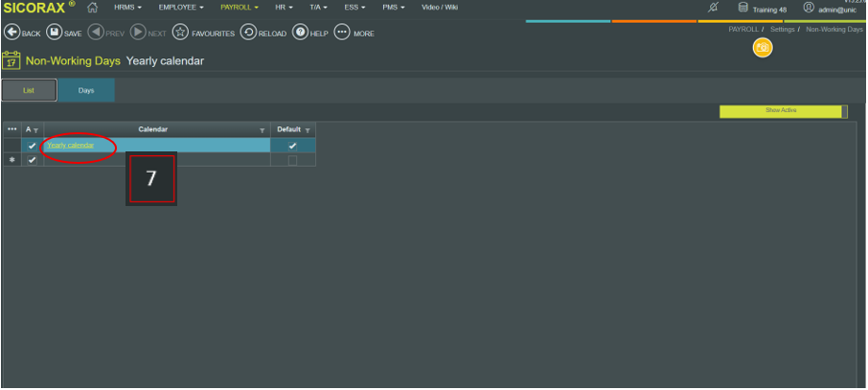
Task: Click Settings in the breadcrumb
Action: coord(781,30)
